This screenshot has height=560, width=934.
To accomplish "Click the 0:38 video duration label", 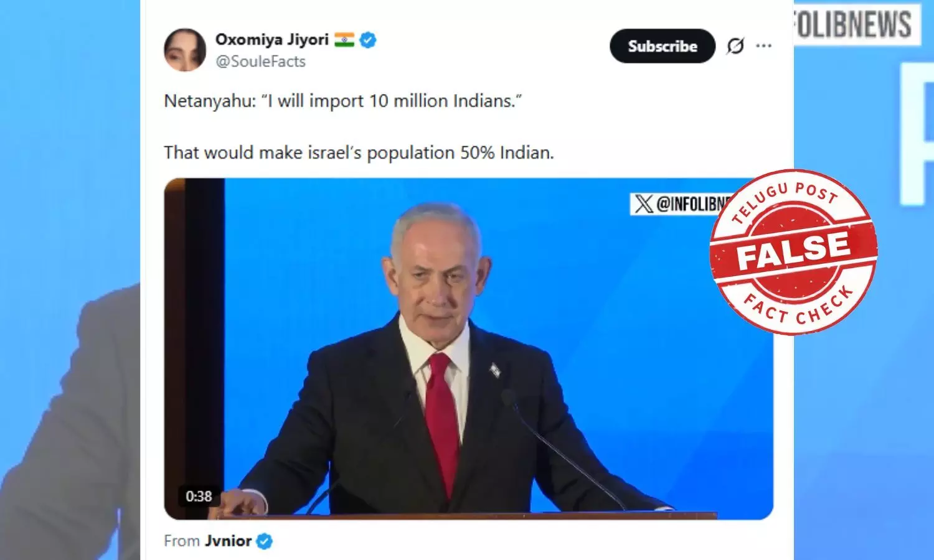I will pyautogui.click(x=199, y=496).
